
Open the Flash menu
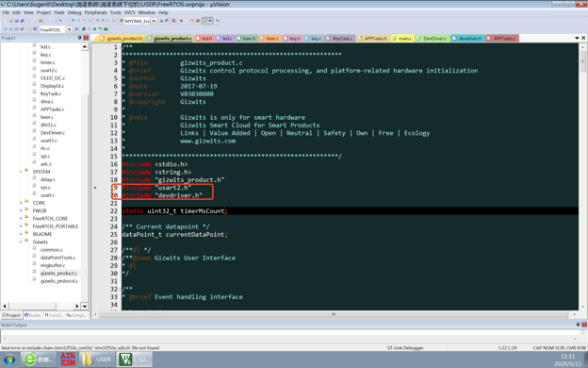pyautogui.click(x=59, y=12)
